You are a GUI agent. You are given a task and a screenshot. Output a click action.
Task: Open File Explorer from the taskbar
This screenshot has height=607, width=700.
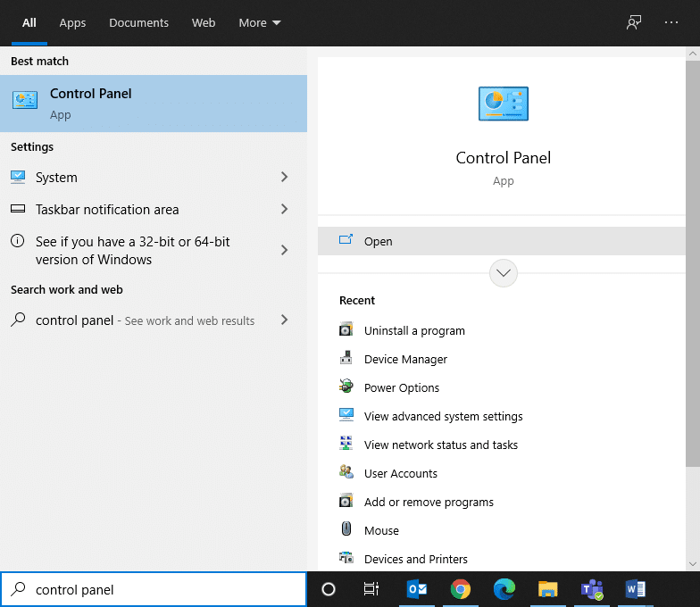point(548,589)
